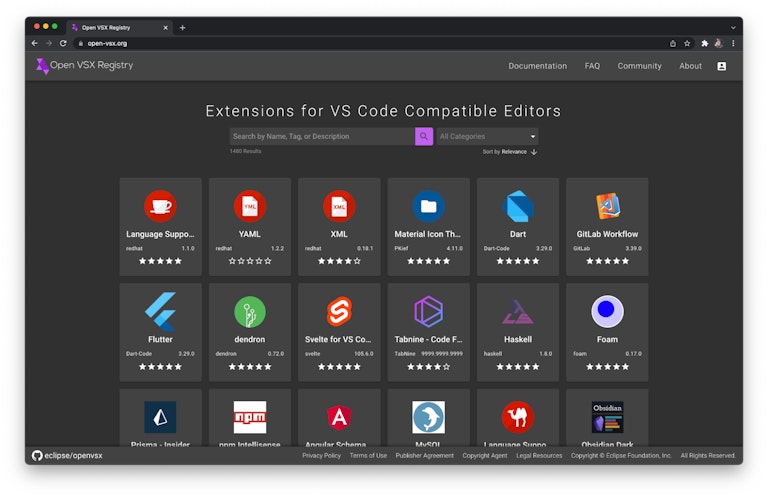Screen dimensions: 768x498
Task: Select the Svelte for VS Code icon
Action: [x=339, y=311]
